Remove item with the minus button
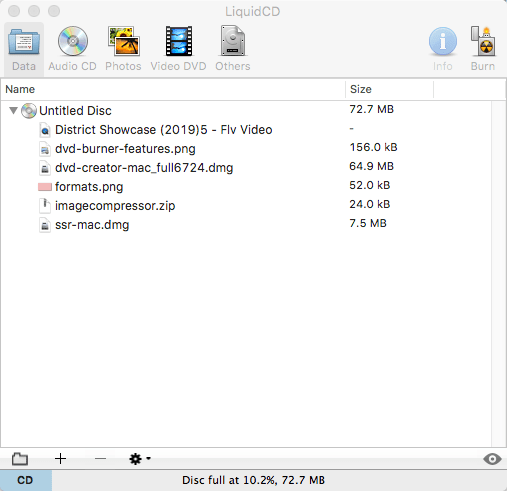The height and width of the screenshot is (491, 507). (100, 459)
